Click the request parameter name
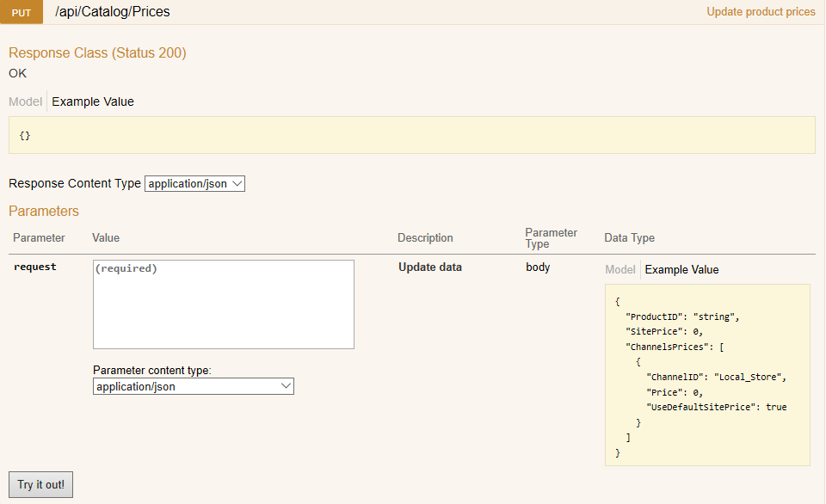Viewport: 826px width, 504px height. pos(34,267)
